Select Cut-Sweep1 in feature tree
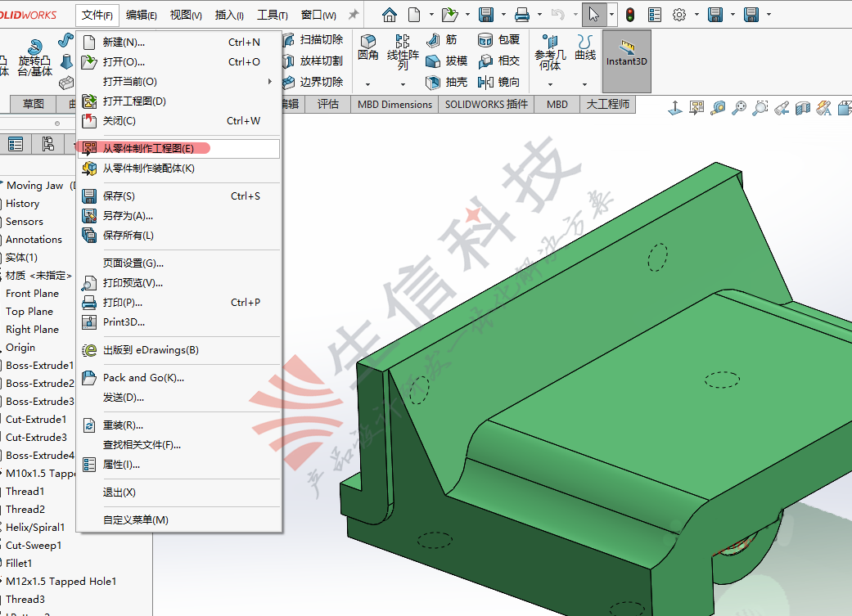 point(34,546)
